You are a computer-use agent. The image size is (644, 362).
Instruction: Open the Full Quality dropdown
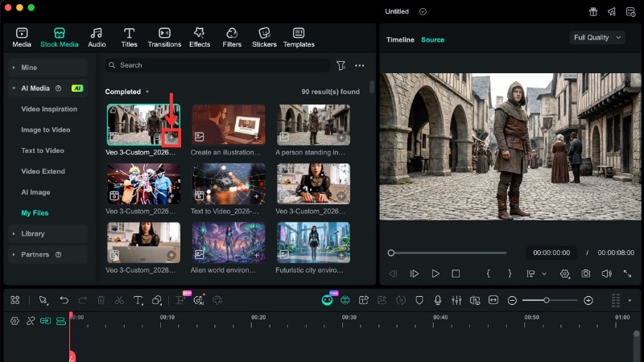click(597, 38)
